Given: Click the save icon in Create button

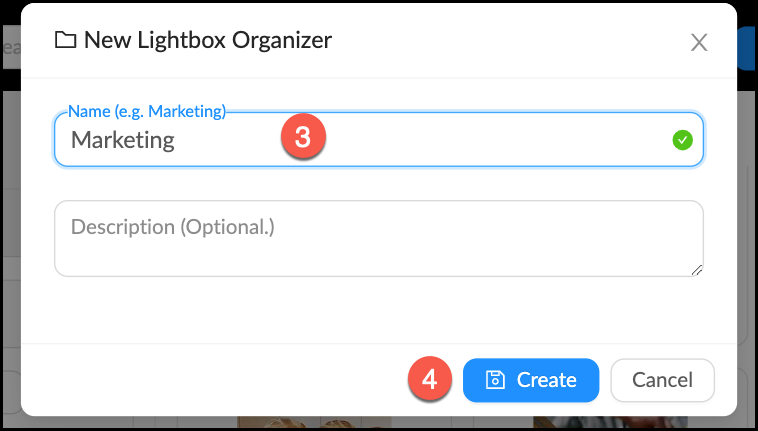Looking at the screenshot, I should point(495,380).
